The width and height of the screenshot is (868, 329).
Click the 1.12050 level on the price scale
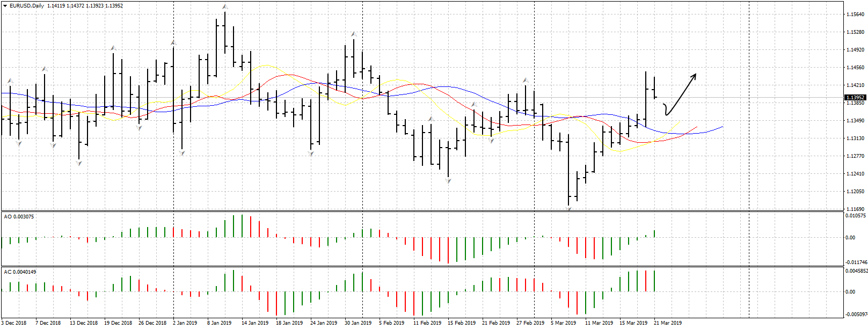(x=855, y=192)
